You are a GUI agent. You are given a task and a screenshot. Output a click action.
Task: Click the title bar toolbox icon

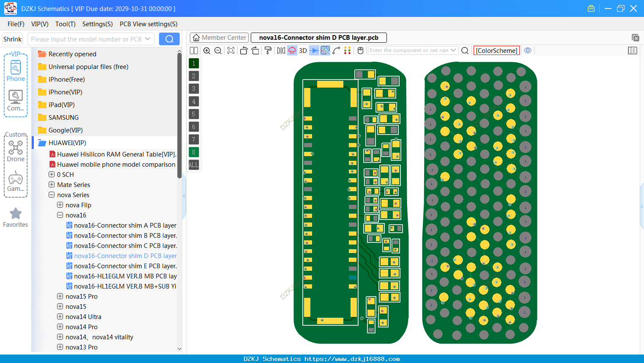(x=591, y=8)
